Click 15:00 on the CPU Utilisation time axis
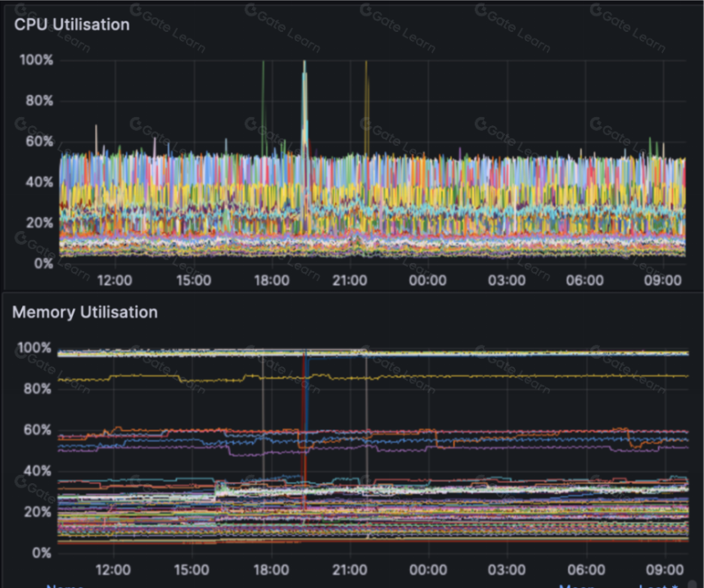Viewport: 704px width, 588px height. tap(193, 280)
